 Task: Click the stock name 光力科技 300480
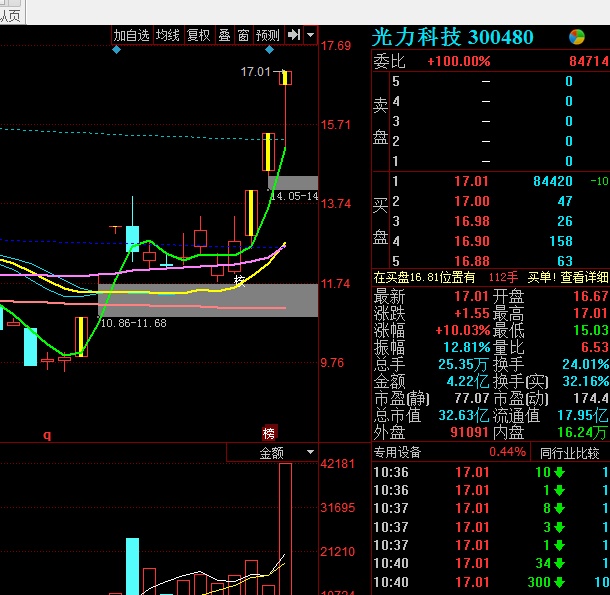452,37
